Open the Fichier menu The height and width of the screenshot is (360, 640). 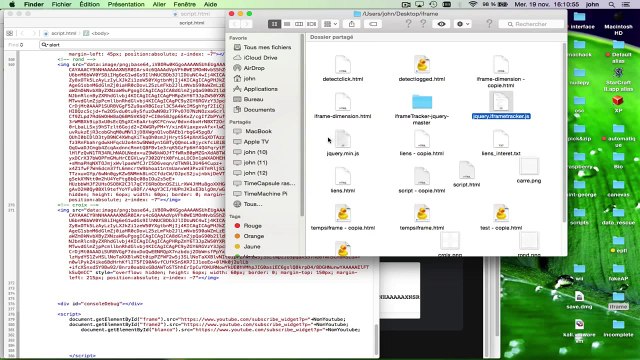(x=61, y=4)
